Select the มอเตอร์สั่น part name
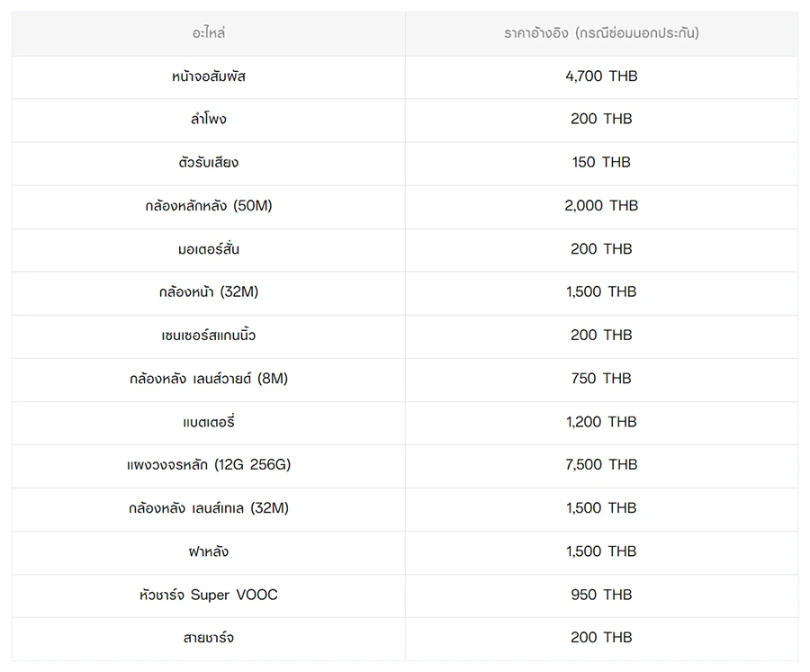 point(209,249)
